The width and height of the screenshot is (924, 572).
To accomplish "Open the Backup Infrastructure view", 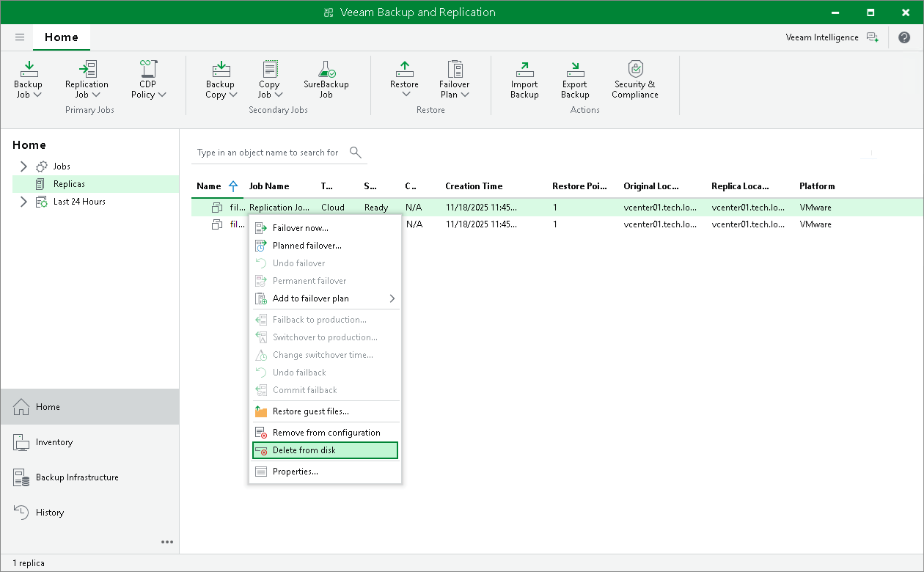I will click(76, 477).
